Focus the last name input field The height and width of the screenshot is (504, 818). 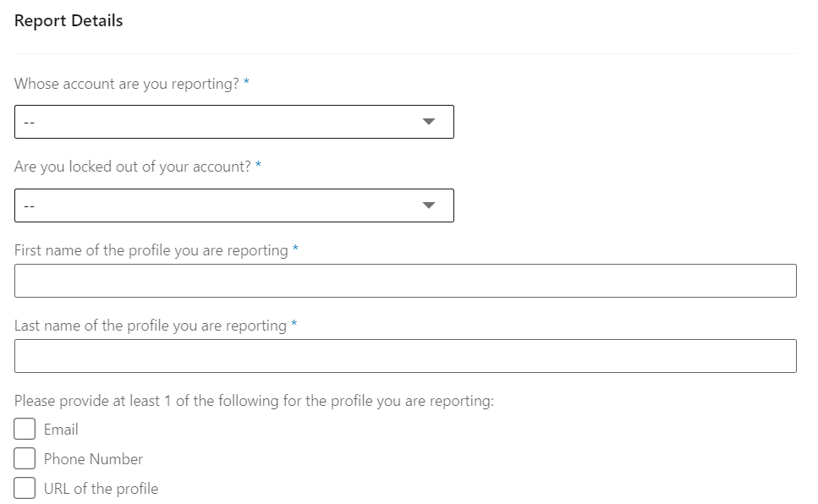click(405, 356)
